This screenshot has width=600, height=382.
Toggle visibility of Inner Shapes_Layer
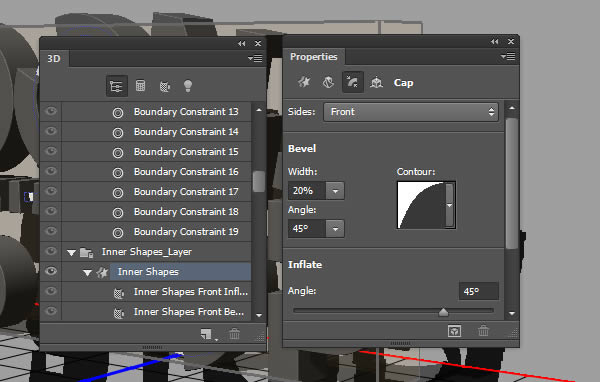point(51,251)
